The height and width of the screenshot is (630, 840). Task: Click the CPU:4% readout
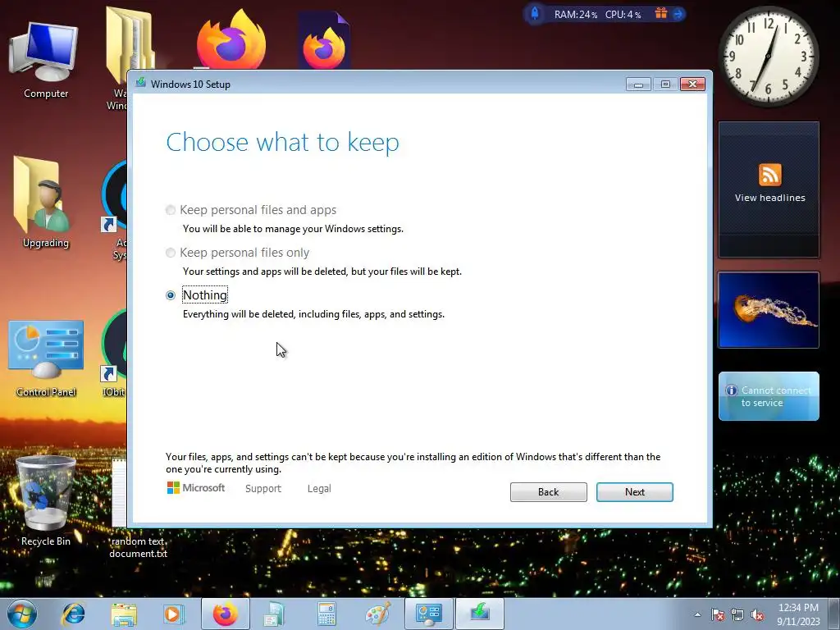pos(623,15)
